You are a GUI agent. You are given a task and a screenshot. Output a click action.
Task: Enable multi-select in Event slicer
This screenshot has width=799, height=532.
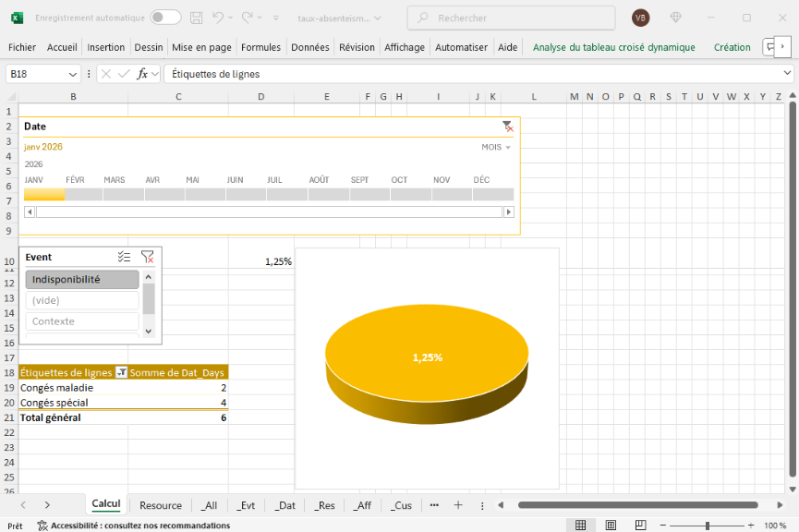[x=124, y=258]
